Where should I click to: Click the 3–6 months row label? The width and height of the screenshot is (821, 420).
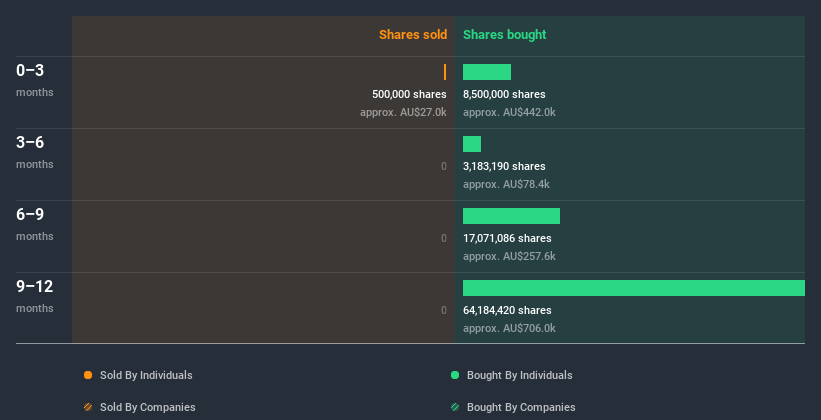pyautogui.click(x=35, y=152)
